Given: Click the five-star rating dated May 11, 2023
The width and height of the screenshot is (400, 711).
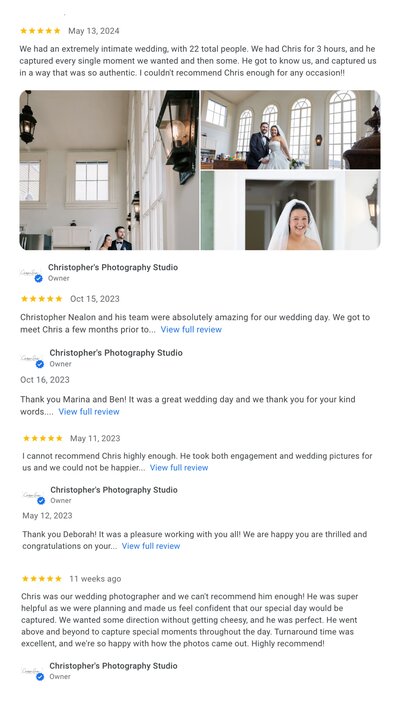Looking at the screenshot, I should pos(43,438).
